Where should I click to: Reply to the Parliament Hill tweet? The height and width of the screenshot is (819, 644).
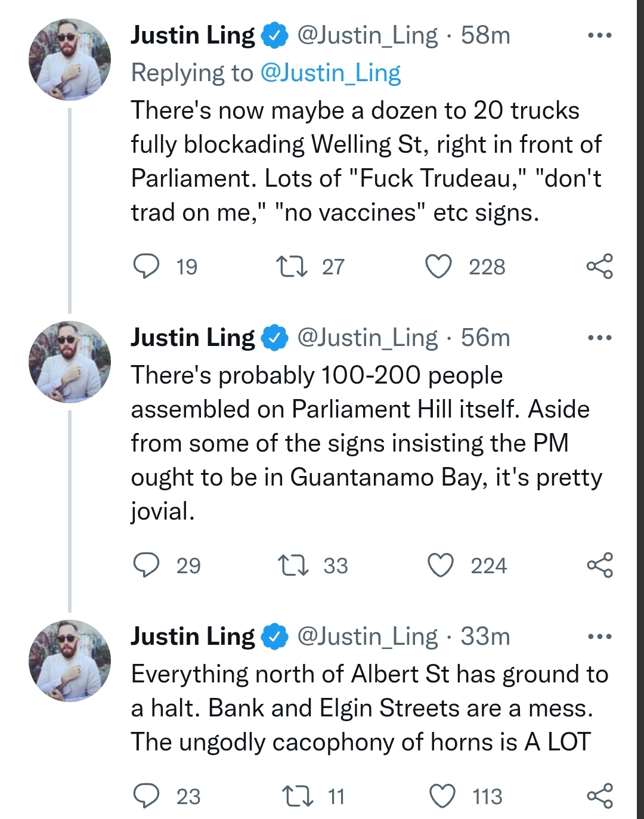(x=146, y=565)
